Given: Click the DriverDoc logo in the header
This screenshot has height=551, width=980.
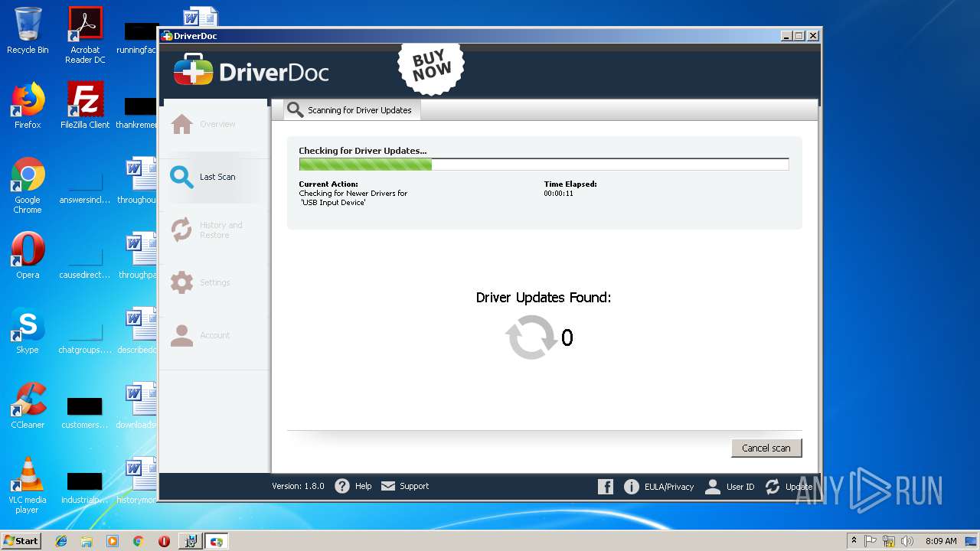Looking at the screenshot, I should [x=251, y=72].
